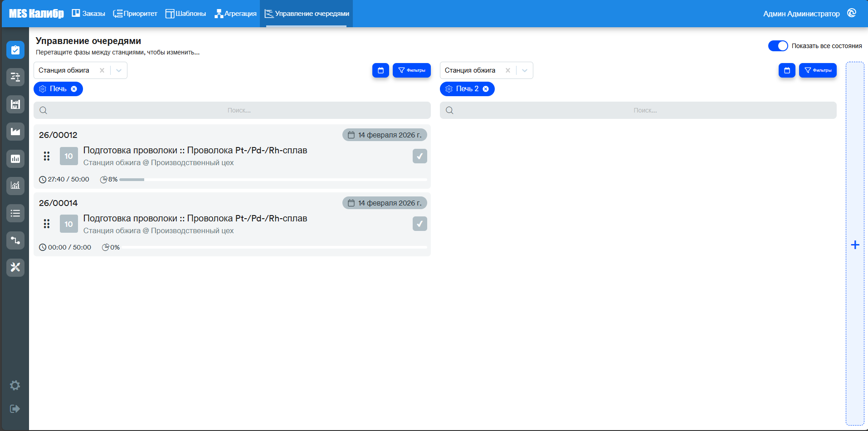This screenshot has width=868, height=431.
Task: Open the factory production sidebar icon
Action: pyautogui.click(x=15, y=132)
